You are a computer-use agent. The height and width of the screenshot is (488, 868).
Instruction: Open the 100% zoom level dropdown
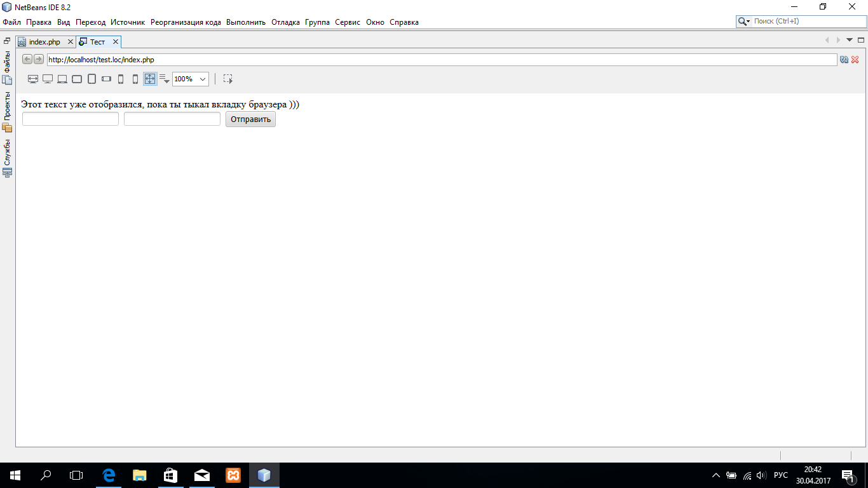[191, 79]
